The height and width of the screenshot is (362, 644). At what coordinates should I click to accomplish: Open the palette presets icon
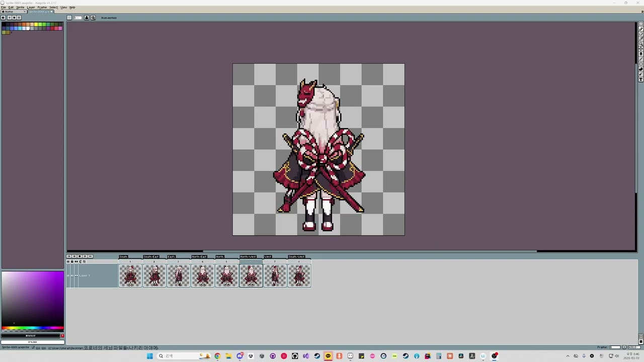click(14, 18)
